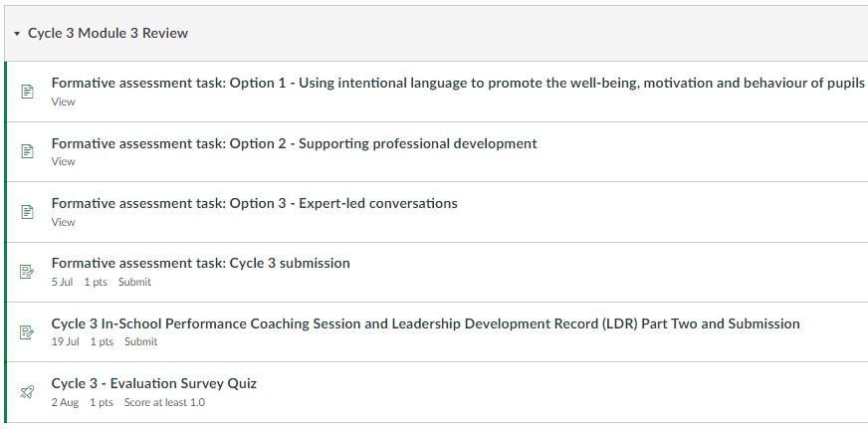This screenshot has height=429, width=868.
Task: Click the page icon beside Option 2 task
Action: (x=27, y=151)
